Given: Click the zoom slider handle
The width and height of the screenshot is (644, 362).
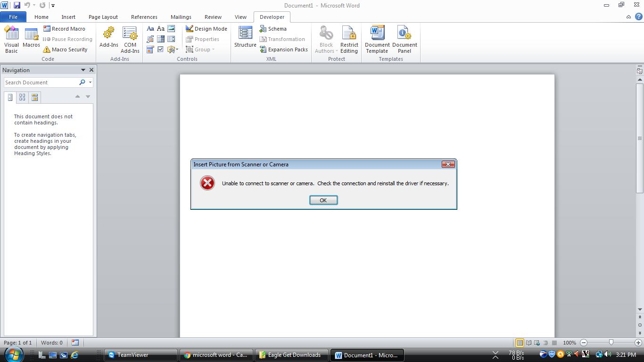Looking at the screenshot, I should [611, 343].
